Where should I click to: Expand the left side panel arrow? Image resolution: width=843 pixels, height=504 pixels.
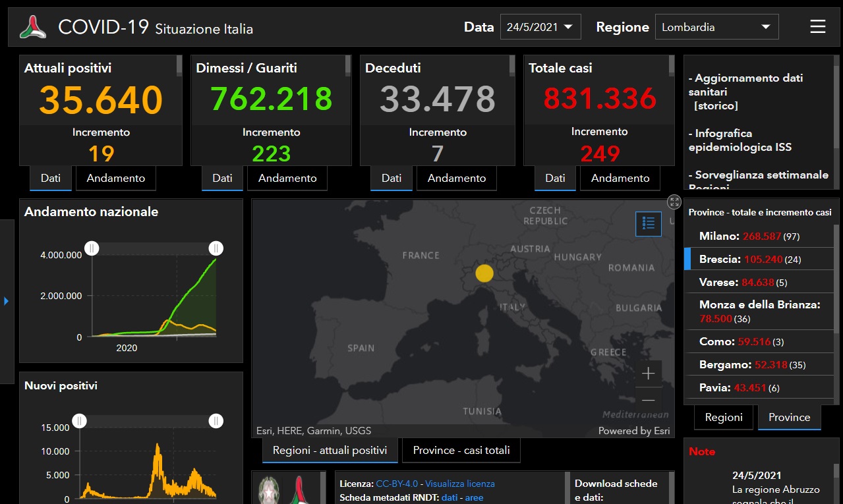7,301
